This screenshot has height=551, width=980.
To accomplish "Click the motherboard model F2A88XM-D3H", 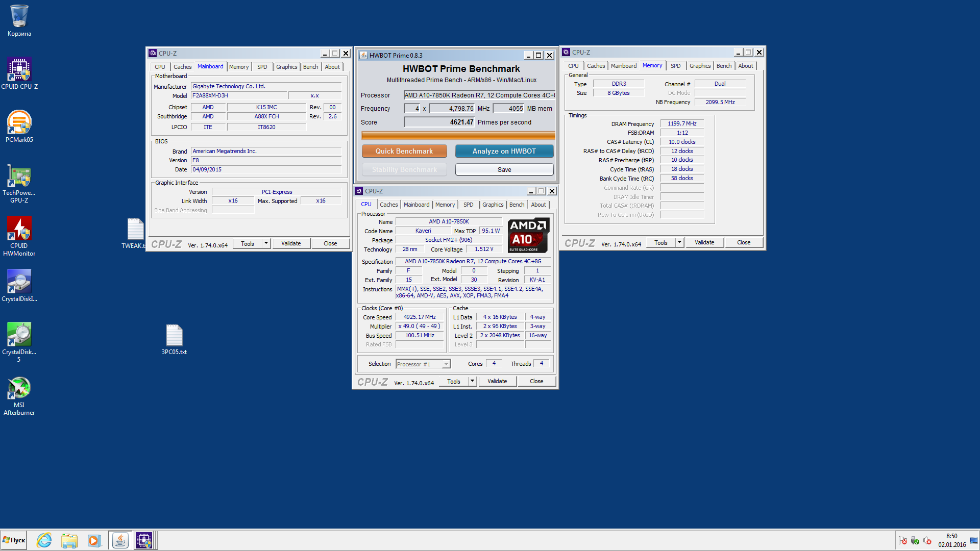I will pos(238,95).
